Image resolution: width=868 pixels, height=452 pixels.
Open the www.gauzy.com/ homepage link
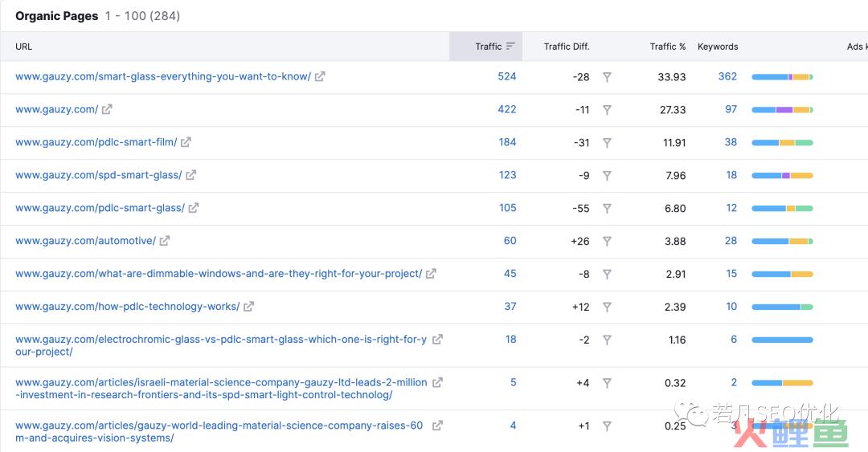pyautogui.click(x=56, y=109)
